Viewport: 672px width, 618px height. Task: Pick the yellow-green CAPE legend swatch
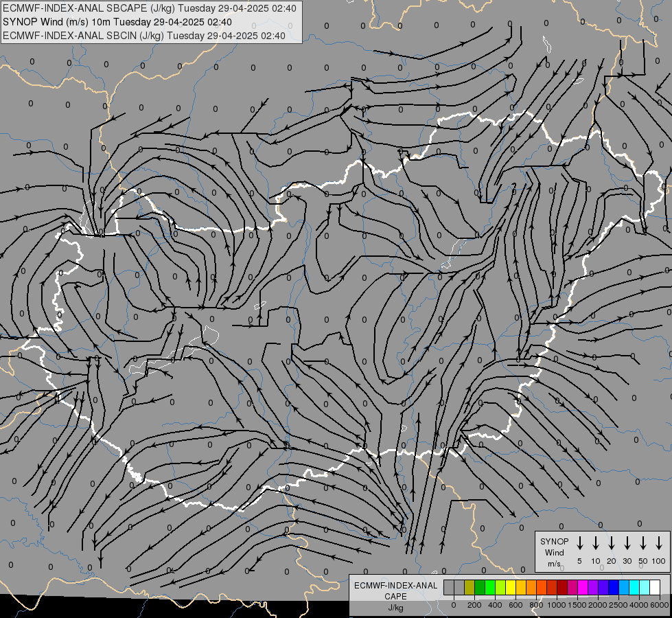[500, 587]
